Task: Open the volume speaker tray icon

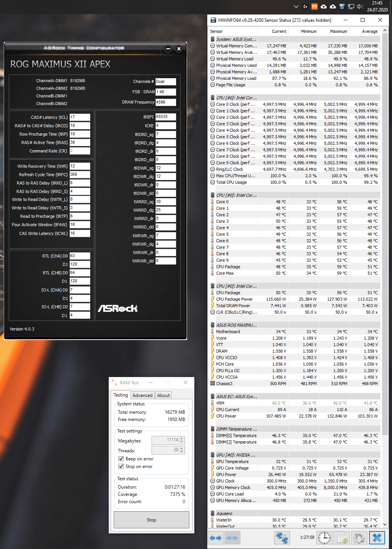Action: point(360,6)
